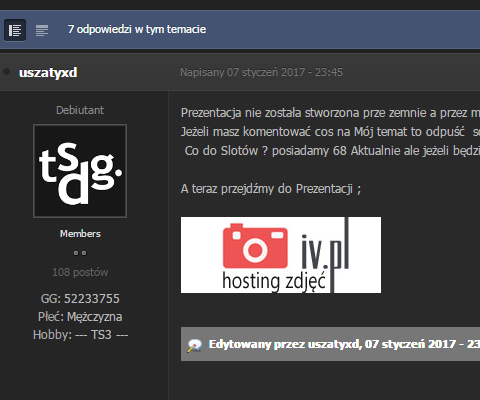Click the Members group label

tap(80, 234)
